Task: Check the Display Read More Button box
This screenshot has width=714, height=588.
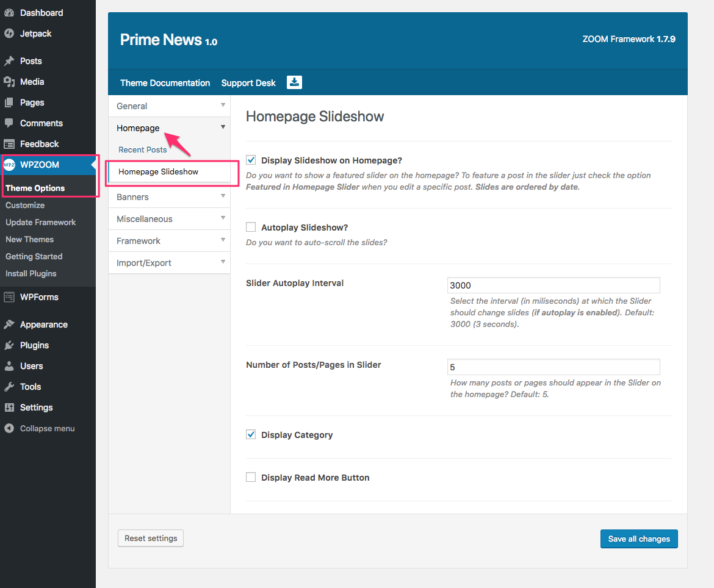Action: (x=251, y=478)
